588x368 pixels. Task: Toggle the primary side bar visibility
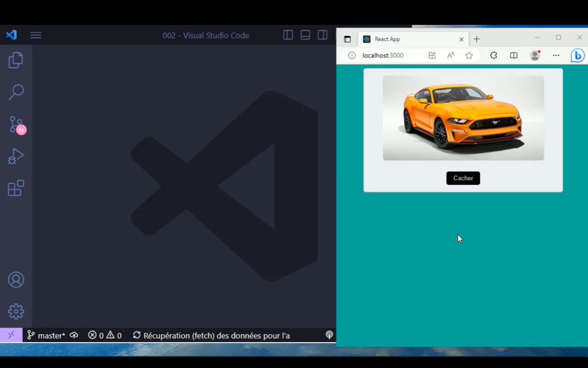[x=288, y=35]
